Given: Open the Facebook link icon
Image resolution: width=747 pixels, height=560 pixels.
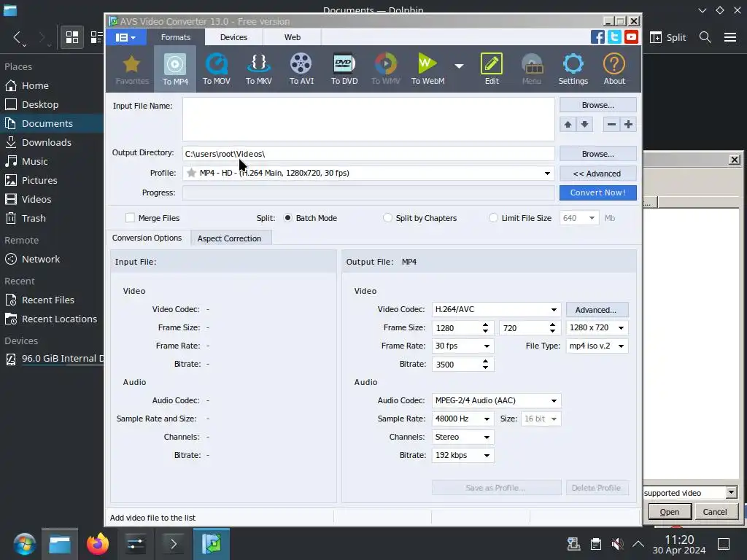Looking at the screenshot, I should pyautogui.click(x=597, y=36).
